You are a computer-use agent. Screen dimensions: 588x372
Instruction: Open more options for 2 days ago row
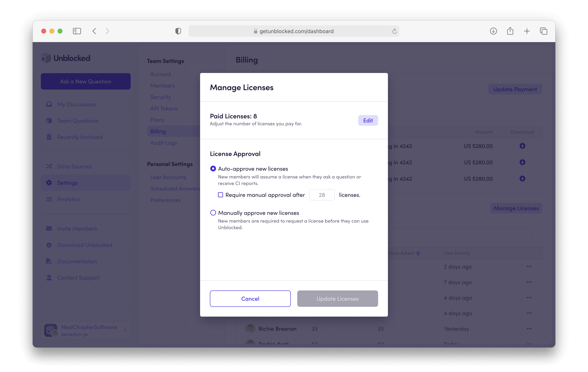click(529, 267)
